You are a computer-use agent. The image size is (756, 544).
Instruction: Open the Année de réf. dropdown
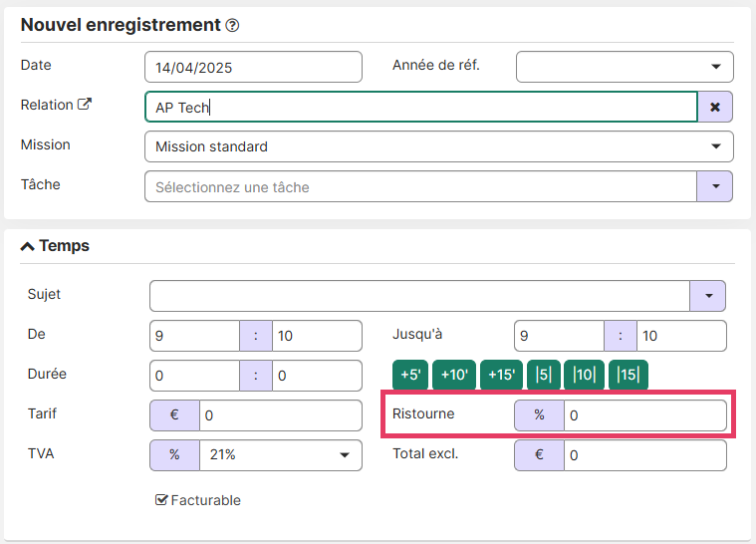click(x=625, y=67)
